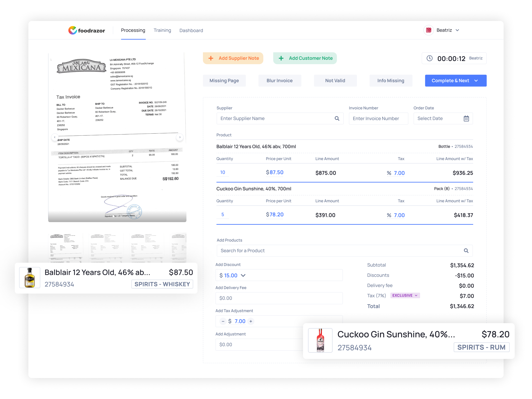
Task: Click the product search magnifier icon
Action: click(466, 251)
